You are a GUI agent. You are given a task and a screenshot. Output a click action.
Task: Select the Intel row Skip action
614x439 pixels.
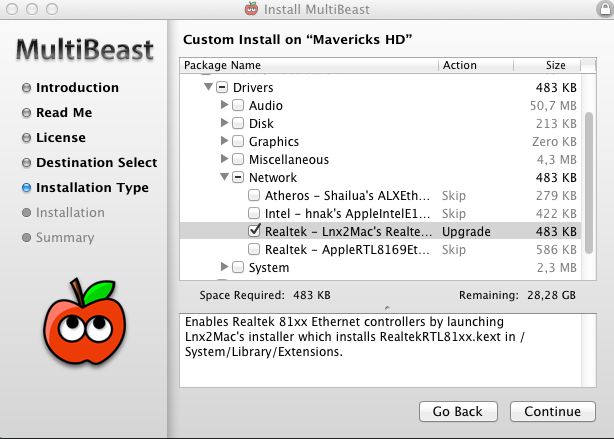pyautogui.click(x=454, y=213)
